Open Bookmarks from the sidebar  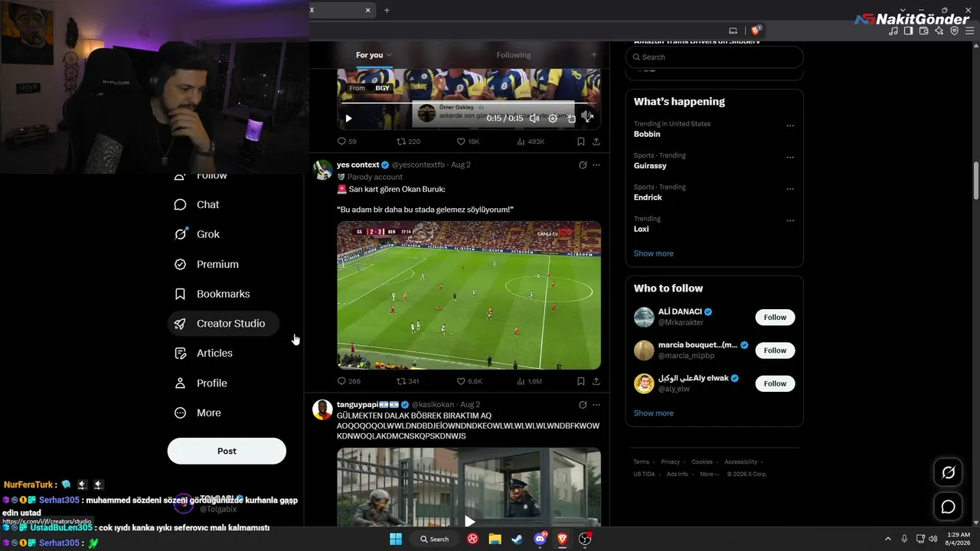(x=212, y=294)
